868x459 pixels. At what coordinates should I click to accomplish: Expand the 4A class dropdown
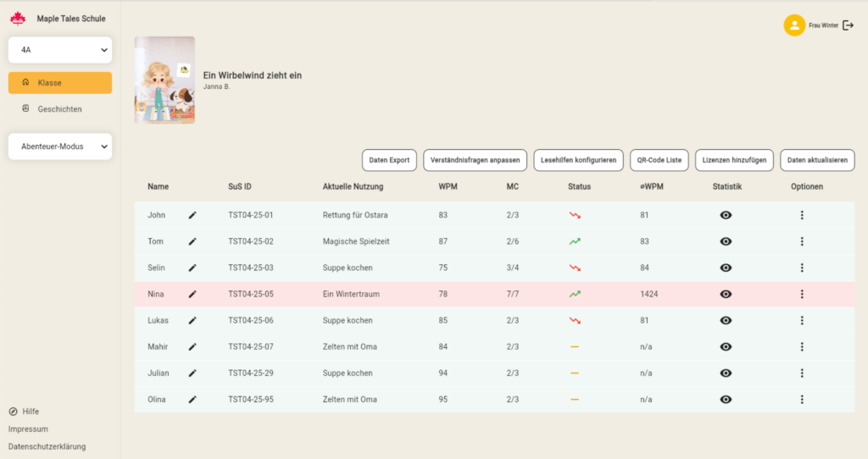(x=60, y=51)
